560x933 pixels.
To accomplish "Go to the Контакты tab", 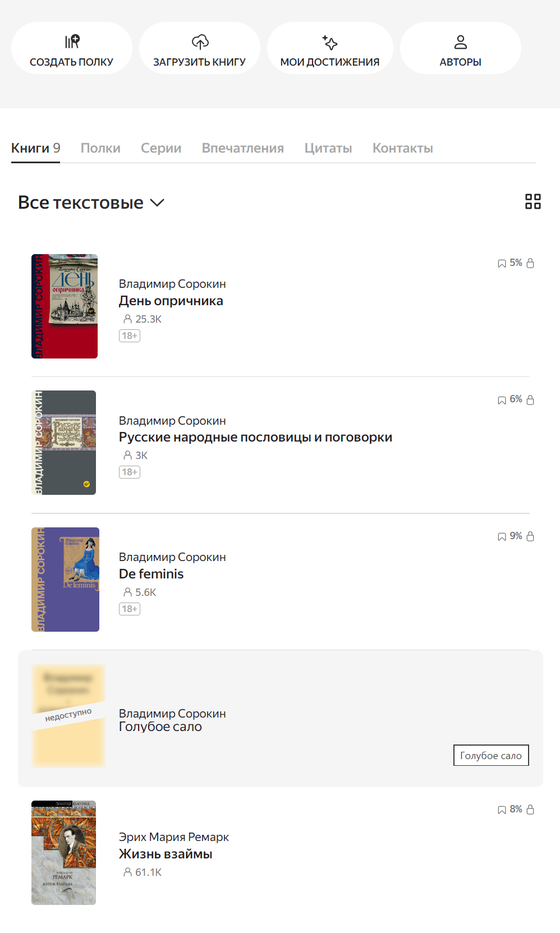I will [403, 148].
